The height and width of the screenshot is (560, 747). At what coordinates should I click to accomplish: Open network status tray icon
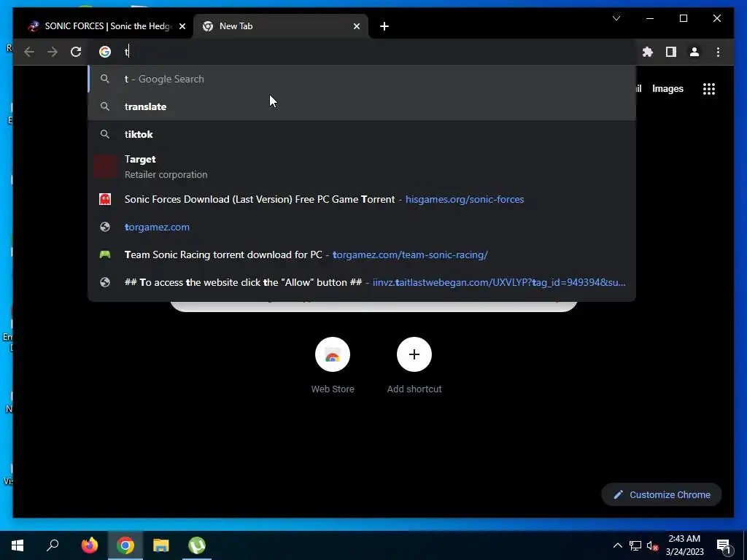click(635, 545)
